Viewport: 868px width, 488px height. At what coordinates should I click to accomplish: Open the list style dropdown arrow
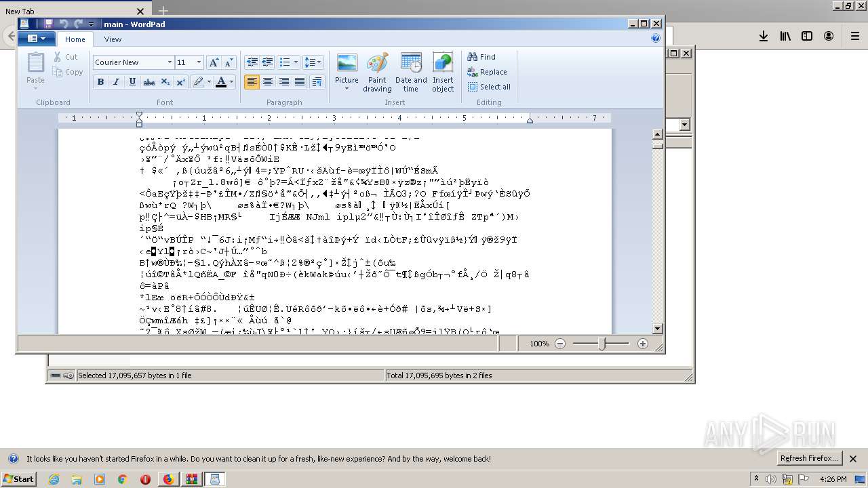click(296, 62)
